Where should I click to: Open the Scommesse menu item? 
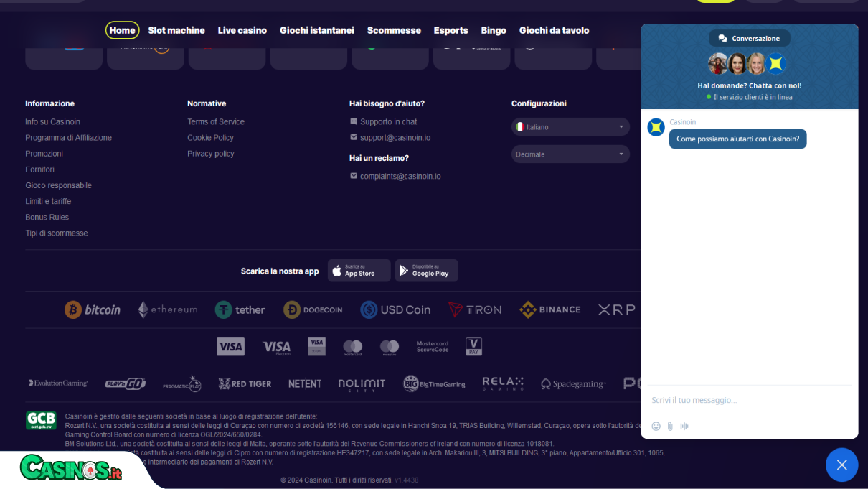394,30
